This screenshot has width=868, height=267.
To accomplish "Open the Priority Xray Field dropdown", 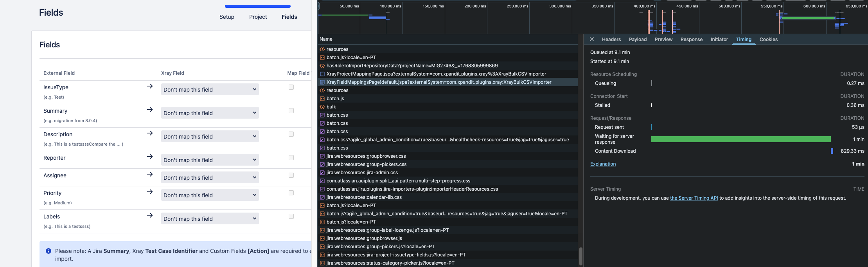I will [210, 195].
